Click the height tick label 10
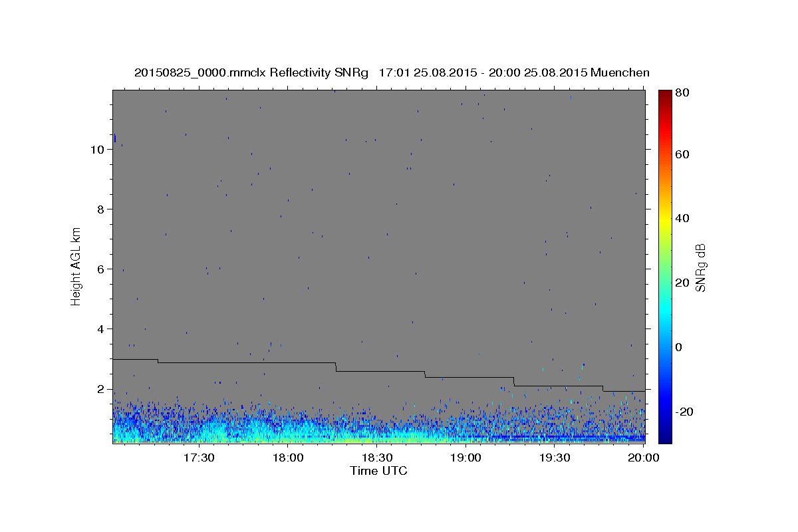Screen dimensions: 798x532 98,150
